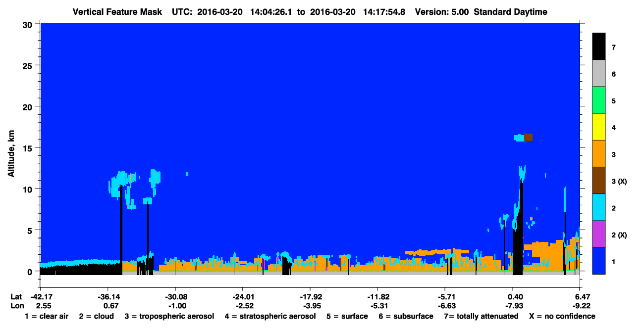Click the color bar label "2 (X)"
The height and width of the screenshot is (330, 644).
tap(619, 235)
